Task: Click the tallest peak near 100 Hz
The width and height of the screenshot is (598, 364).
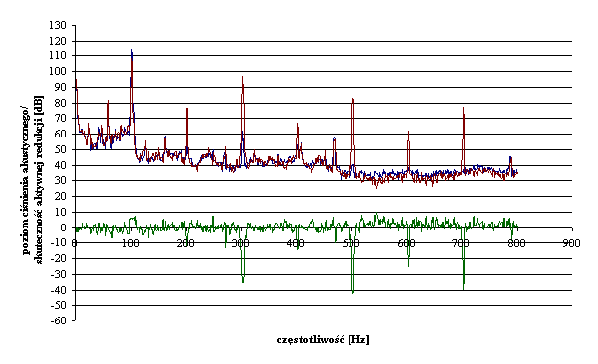Action: coord(132,51)
